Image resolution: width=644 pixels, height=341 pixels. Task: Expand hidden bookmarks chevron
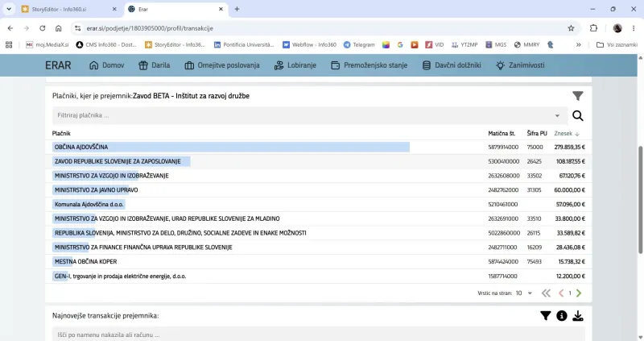coord(578,44)
